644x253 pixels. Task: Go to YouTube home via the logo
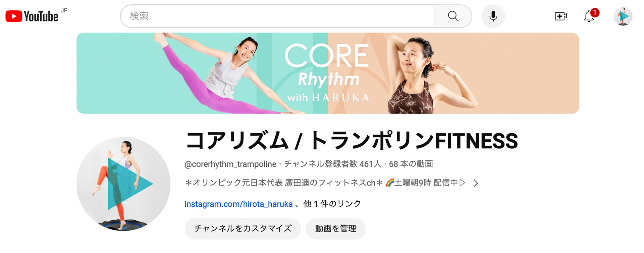32,16
